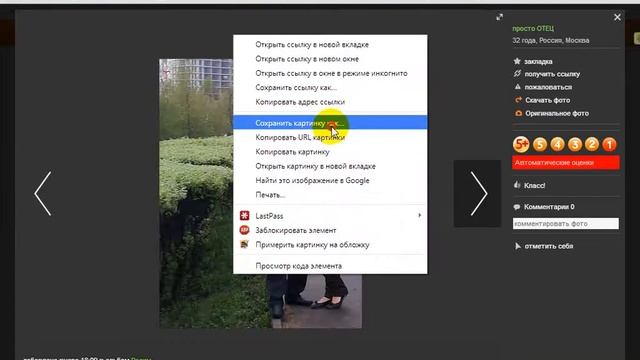The width and height of the screenshot is (640, 360).
Task: Click the получить ссылку link
Action: point(552,74)
